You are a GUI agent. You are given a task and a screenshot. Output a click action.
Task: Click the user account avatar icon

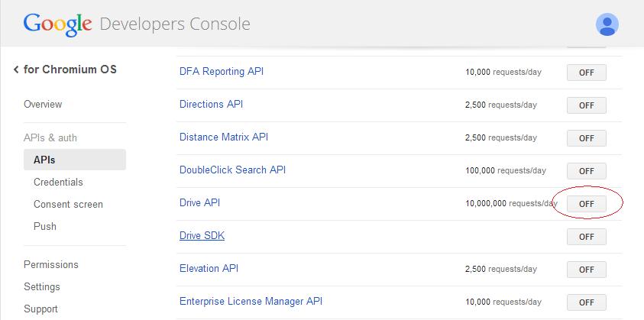pyautogui.click(x=607, y=24)
